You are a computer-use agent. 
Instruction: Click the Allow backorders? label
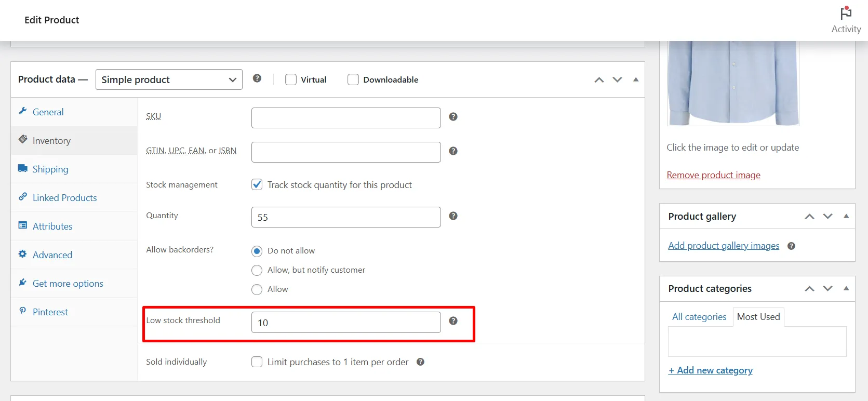coord(180,250)
